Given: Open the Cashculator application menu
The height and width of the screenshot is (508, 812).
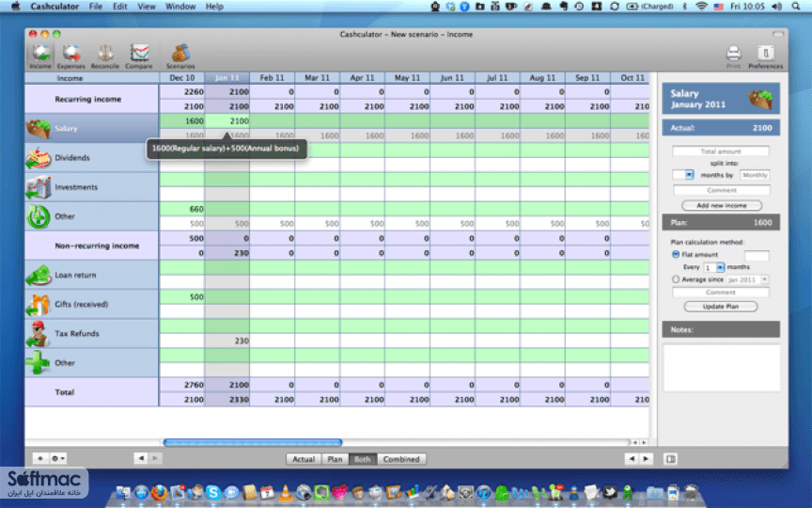Looking at the screenshot, I should (55, 7).
